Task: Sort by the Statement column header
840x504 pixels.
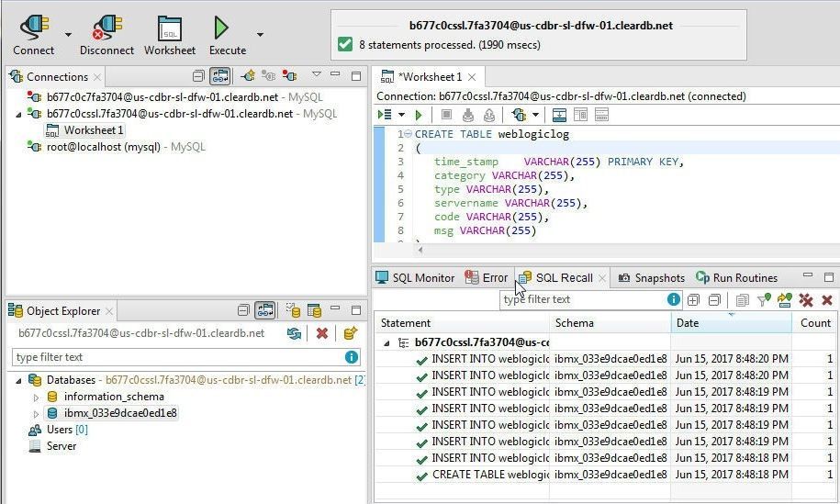Action: 462,323
